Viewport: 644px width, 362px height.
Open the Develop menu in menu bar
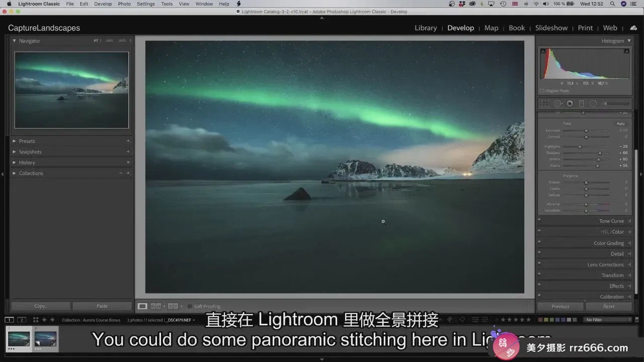[x=103, y=4]
